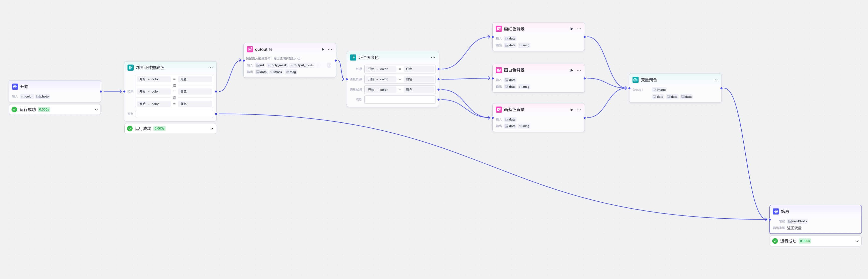The height and width of the screenshot is (279, 868).
Task: Click the photo input variable tag
Action: pyautogui.click(x=43, y=96)
